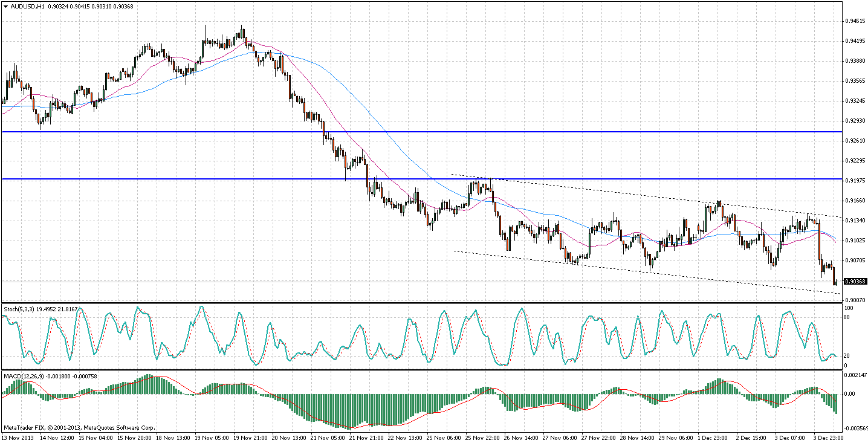
Task: Click the 0.92930 price axis label
Action: pyautogui.click(x=854, y=121)
